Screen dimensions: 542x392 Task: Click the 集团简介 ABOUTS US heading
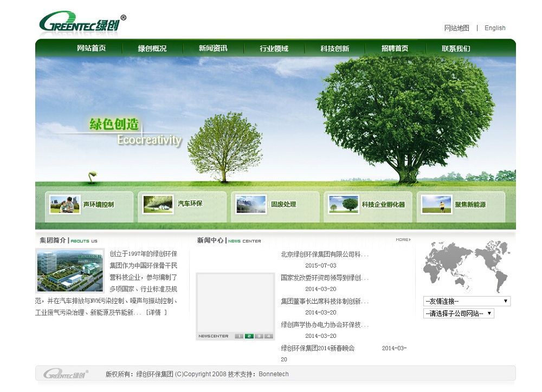(x=68, y=240)
